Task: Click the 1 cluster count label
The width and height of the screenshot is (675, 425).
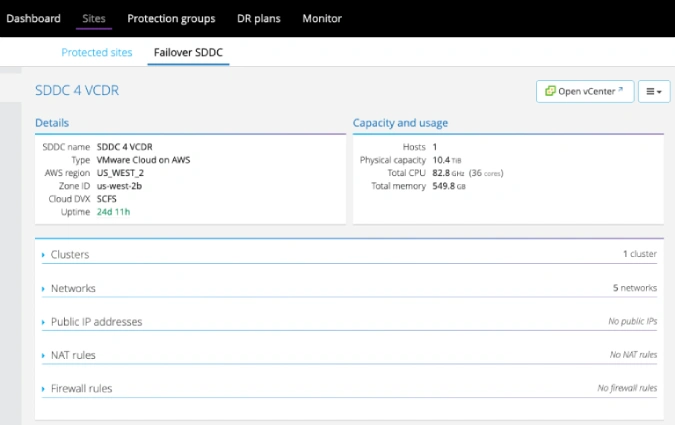Action: click(x=640, y=254)
